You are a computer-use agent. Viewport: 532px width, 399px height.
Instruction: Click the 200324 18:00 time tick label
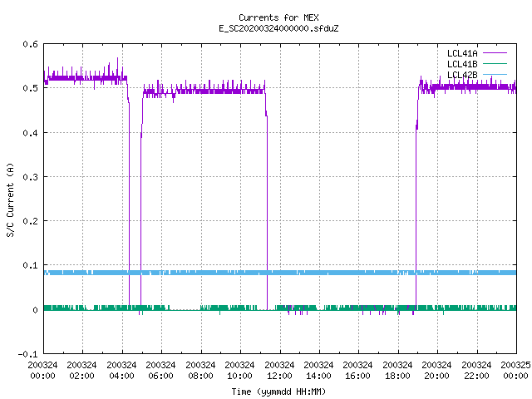397,371
